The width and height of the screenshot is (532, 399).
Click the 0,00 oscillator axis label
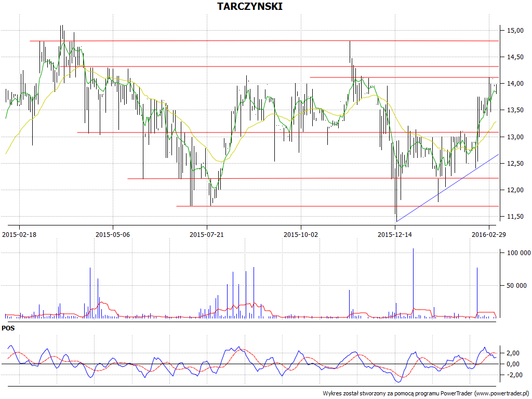pos(513,364)
